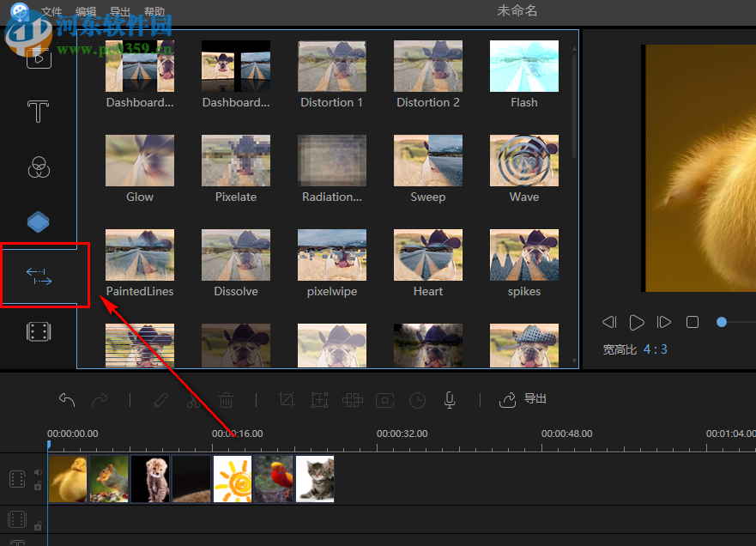Click the Edit pencil icon

[x=160, y=400]
